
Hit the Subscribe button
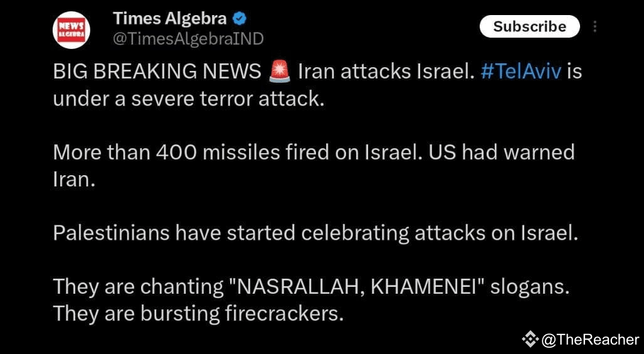coord(529,27)
